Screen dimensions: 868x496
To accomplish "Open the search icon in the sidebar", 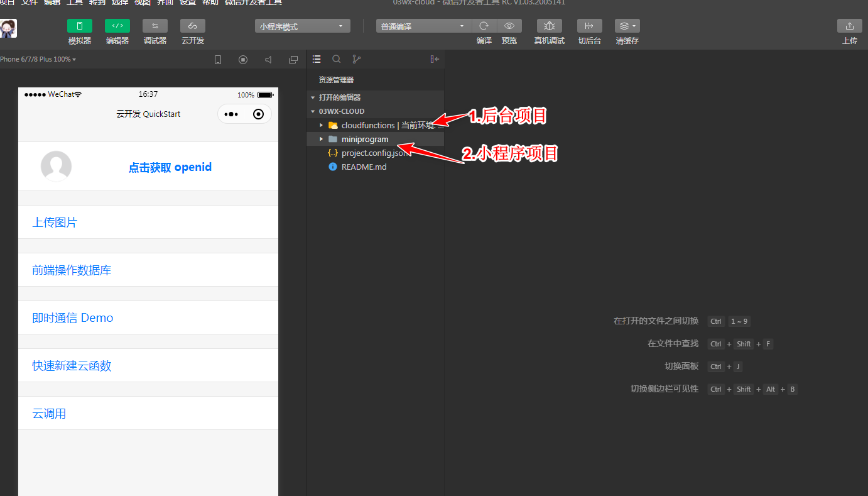I will point(337,59).
